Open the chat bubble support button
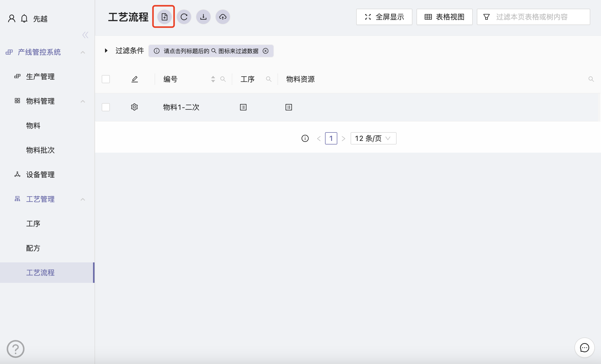 click(x=584, y=347)
